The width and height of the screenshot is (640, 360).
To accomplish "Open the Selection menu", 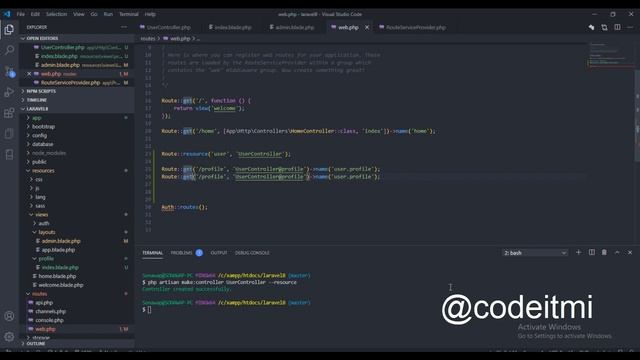I will 56,14.
